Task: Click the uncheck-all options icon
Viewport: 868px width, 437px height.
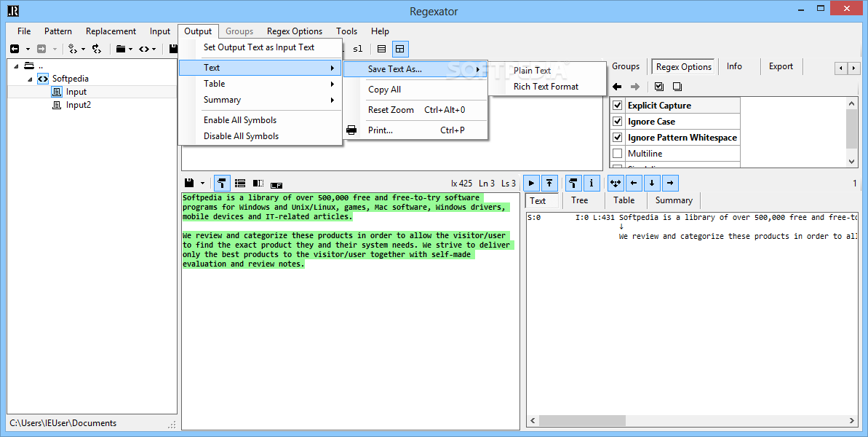Action: (x=677, y=87)
